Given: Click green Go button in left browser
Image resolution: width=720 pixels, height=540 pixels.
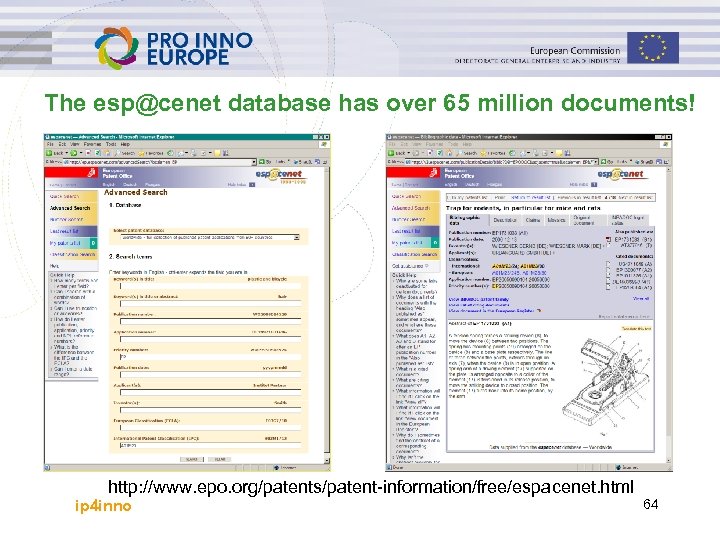Looking at the screenshot, I should coord(266,162).
